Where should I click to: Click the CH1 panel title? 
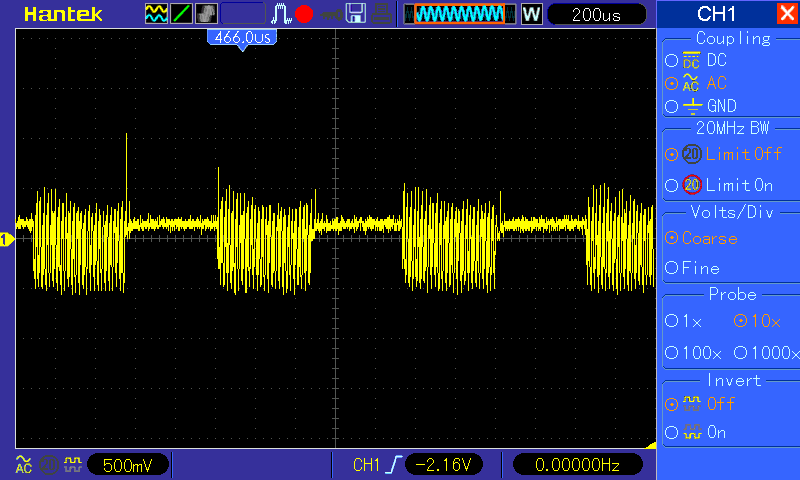[716, 14]
